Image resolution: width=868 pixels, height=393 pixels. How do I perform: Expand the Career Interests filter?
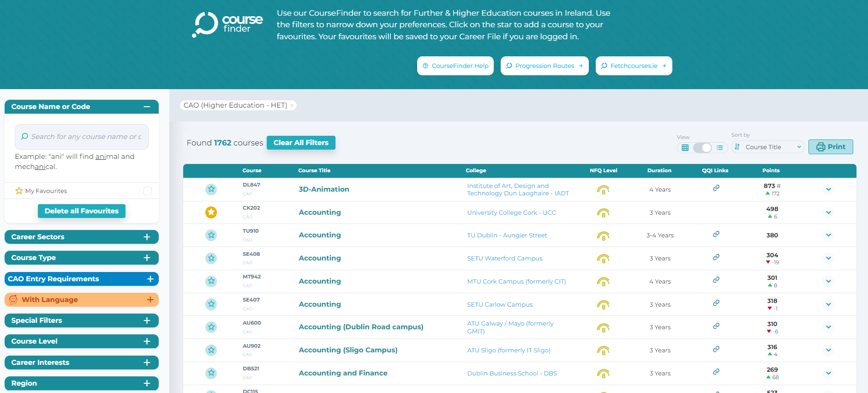coord(82,363)
